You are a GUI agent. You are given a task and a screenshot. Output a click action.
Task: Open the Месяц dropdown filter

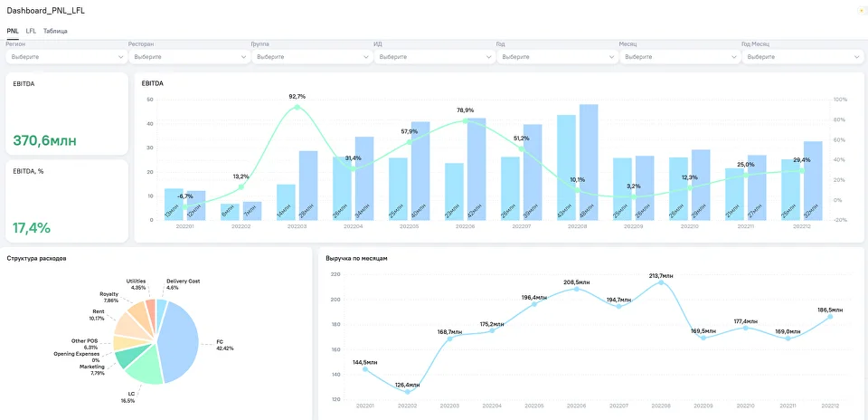pos(680,56)
